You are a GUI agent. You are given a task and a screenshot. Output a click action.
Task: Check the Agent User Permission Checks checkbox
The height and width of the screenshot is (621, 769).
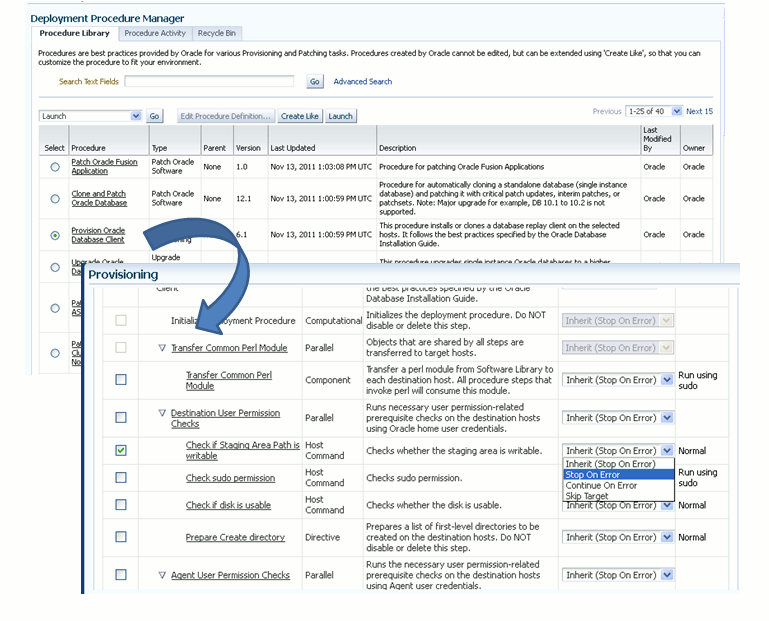(x=121, y=574)
